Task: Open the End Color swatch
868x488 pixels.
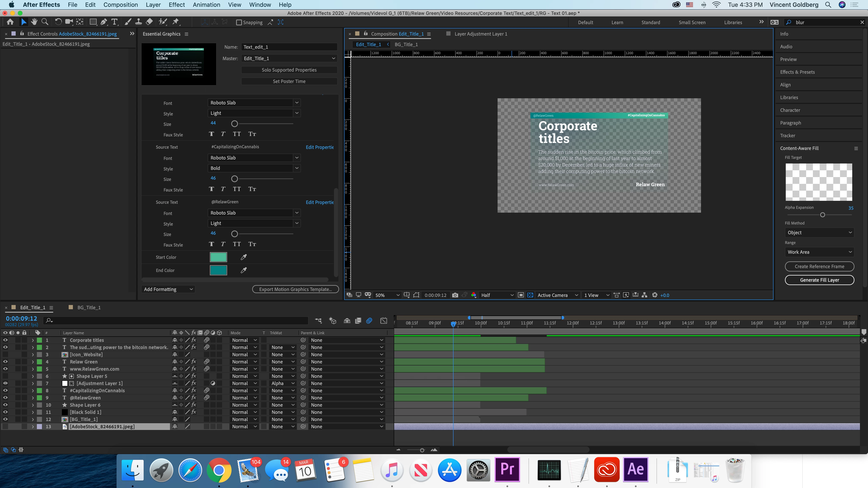Action: pos(218,270)
